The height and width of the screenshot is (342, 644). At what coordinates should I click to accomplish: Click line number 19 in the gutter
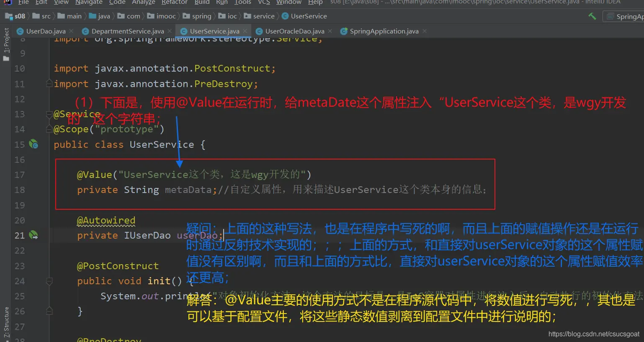pos(20,206)
